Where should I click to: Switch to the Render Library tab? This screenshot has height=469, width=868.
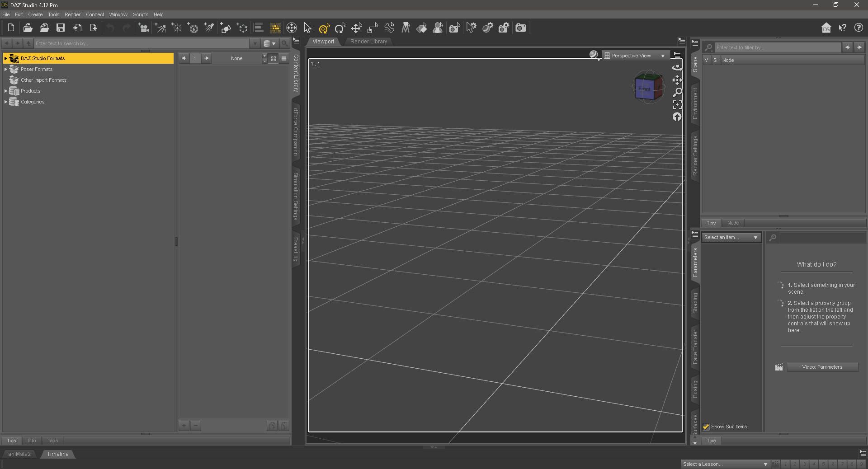point(368,41)
